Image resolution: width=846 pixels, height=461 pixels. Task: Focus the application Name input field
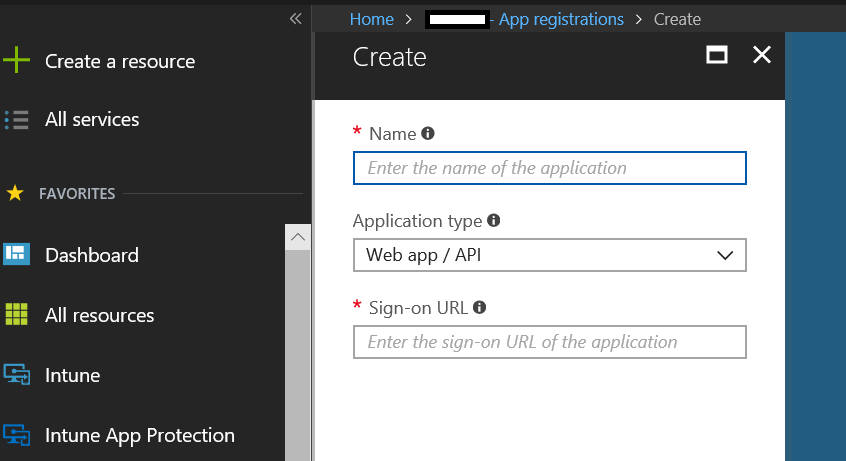549,168
